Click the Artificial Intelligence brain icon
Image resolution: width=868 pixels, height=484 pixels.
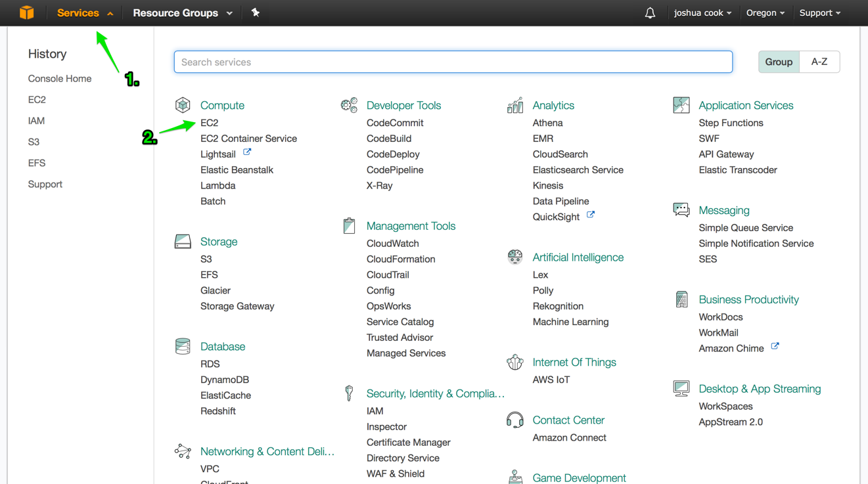pyautogui.click(x=515, y=256)
